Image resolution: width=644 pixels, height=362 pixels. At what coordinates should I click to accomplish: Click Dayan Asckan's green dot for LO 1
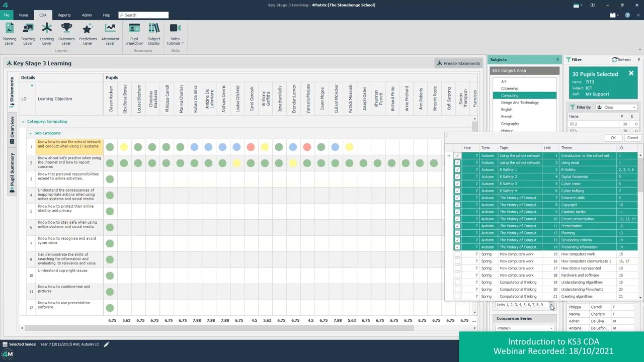(110, 147)
